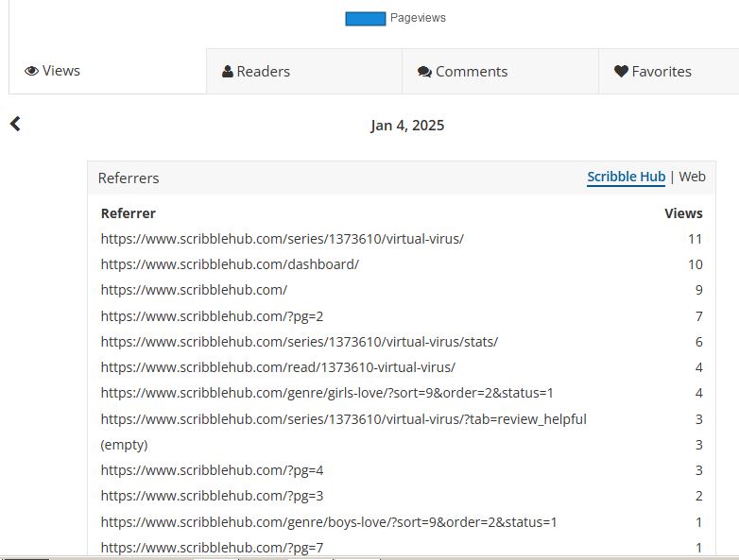
Task: Go to previous day with left chevron
Action: pyautogui.click(x=15, y=124)
